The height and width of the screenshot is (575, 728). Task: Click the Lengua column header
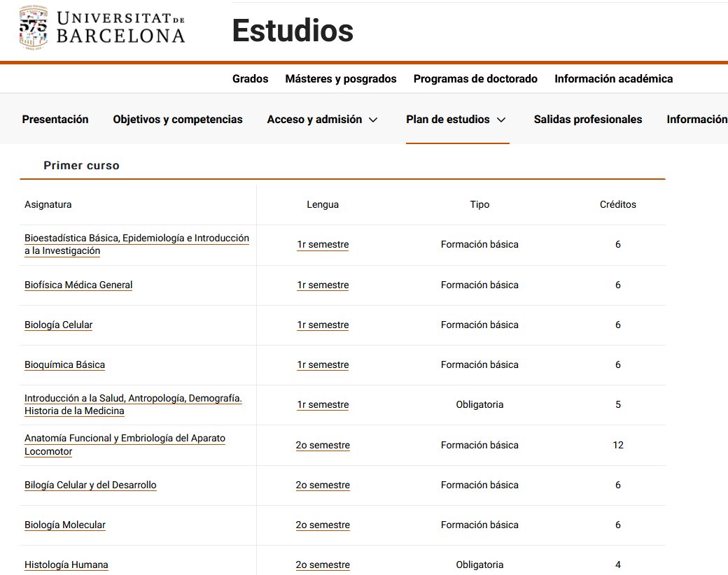pyautogui.click(x=323, y=205)
